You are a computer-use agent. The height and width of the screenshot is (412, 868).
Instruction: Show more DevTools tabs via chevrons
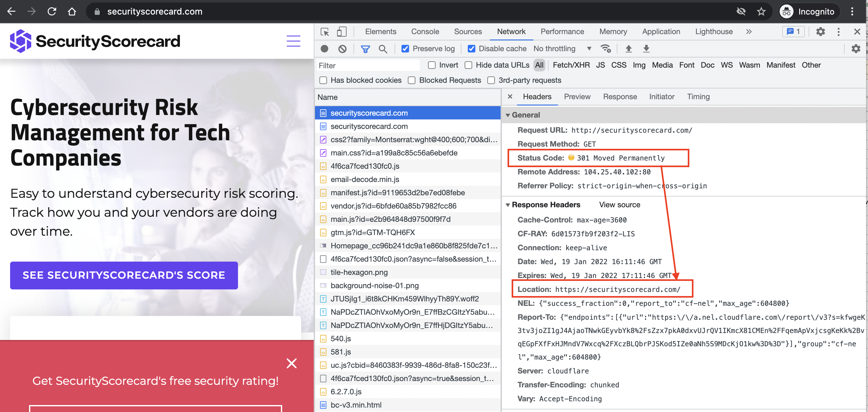(x=749, y=31)
